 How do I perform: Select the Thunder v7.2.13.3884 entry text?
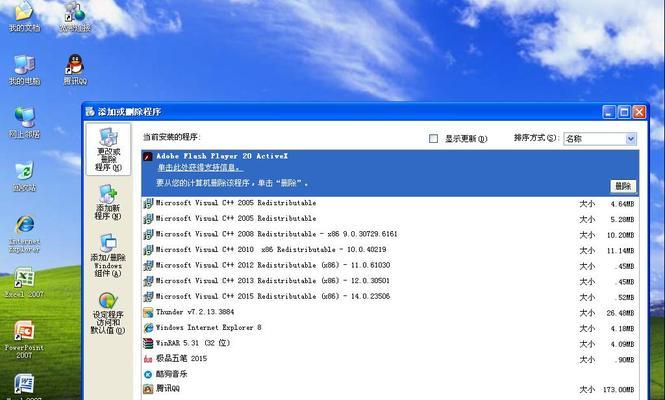tap(195, 312)
